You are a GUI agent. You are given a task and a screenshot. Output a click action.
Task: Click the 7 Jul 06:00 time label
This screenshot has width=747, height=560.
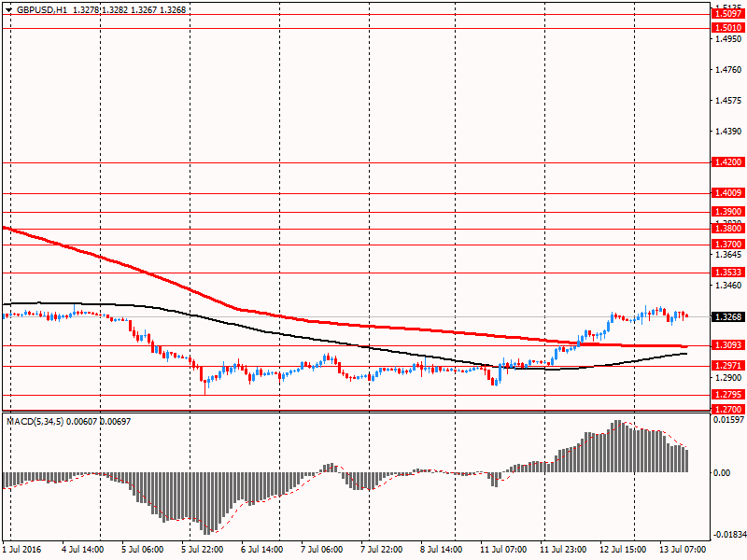coord(321,550)
